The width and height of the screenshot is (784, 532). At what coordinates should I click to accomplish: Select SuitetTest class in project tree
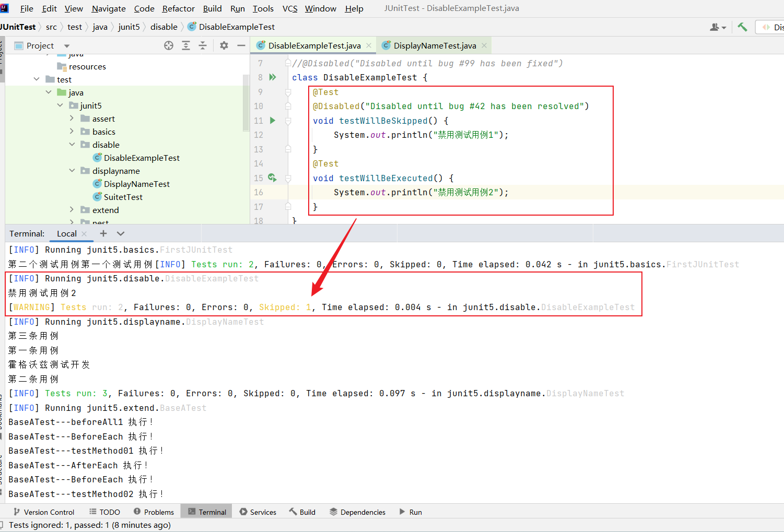(x=123, y=197)
